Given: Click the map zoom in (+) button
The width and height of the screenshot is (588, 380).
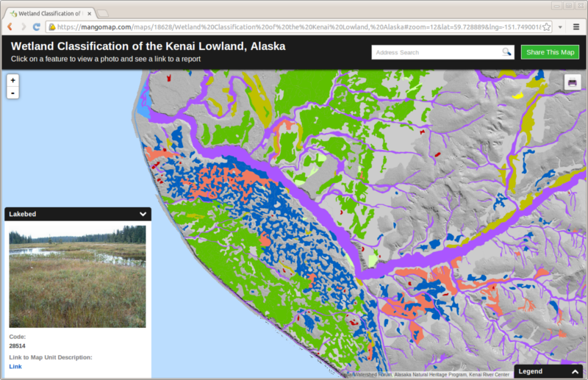Looking at the screenshot, I should tap(12, 80).
